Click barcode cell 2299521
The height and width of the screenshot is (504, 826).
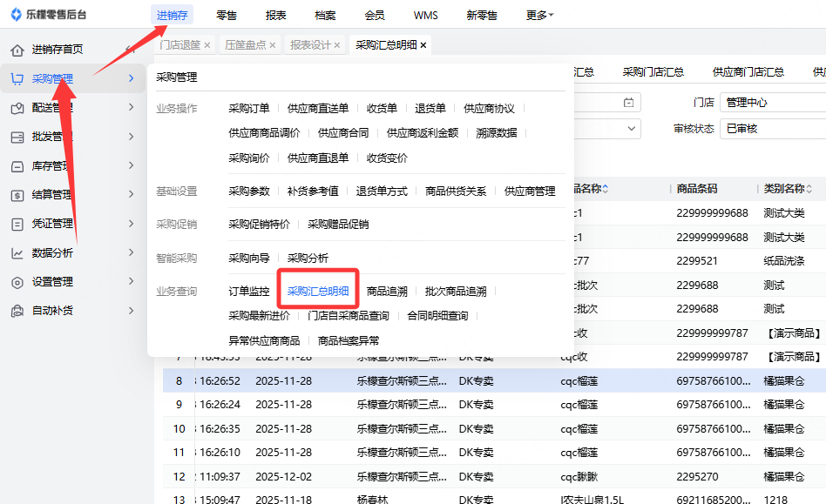[697, 261]
